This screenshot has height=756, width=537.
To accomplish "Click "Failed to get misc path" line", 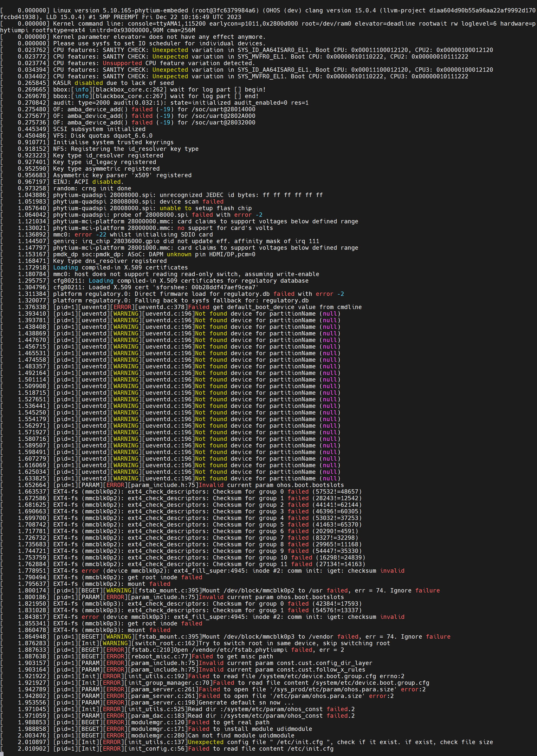I will click(x=137, y=656).
